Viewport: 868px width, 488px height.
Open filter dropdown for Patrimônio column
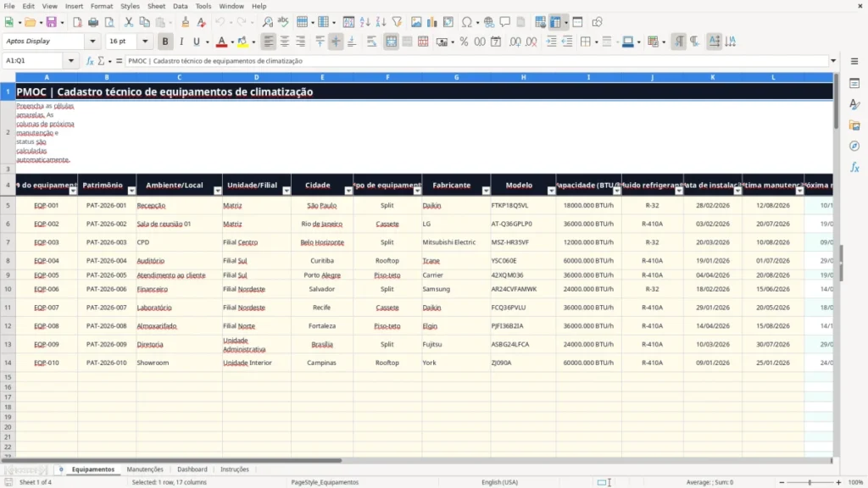click(131, 191)
